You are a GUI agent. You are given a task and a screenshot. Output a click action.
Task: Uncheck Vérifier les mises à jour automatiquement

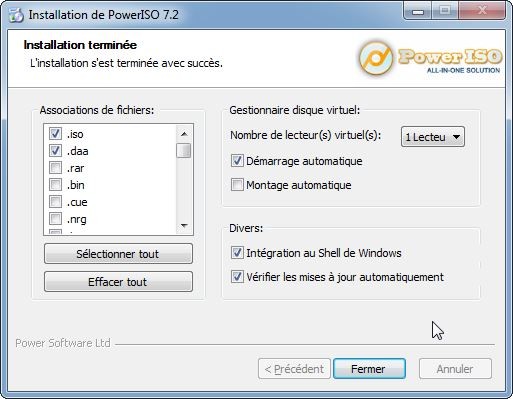237,277
